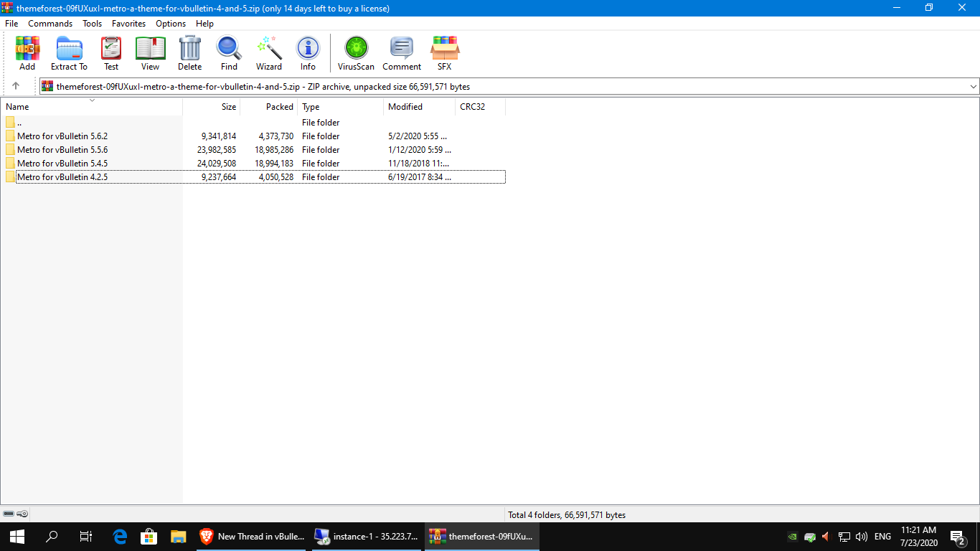
Task: Click the parent directory '..' folder icon
Action: pos(10,123)
